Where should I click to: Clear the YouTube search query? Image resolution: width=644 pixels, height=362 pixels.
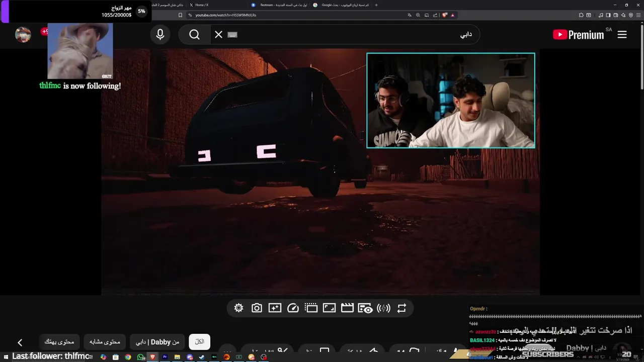pyautogui.click(x=218, y=35)
